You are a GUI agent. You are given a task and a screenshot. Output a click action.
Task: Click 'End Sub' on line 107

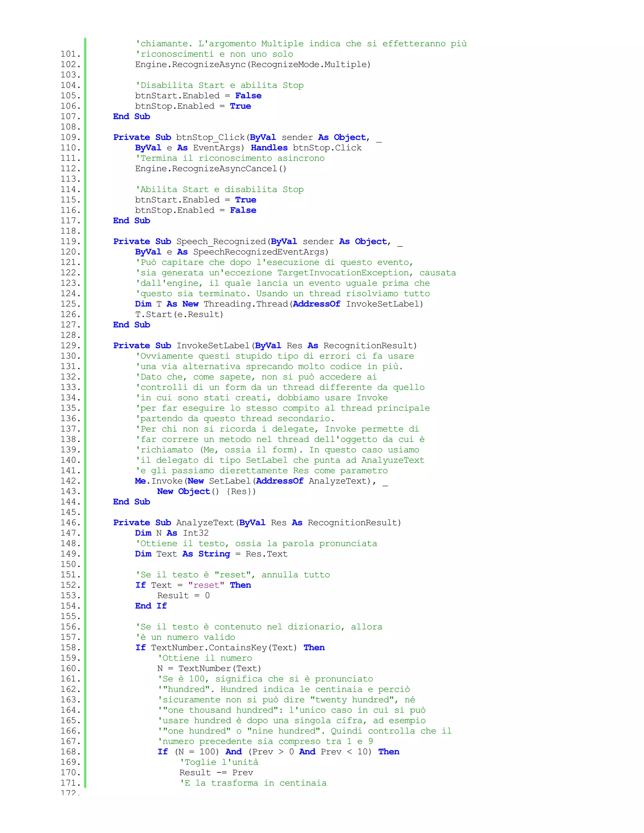tap(132, 116)
